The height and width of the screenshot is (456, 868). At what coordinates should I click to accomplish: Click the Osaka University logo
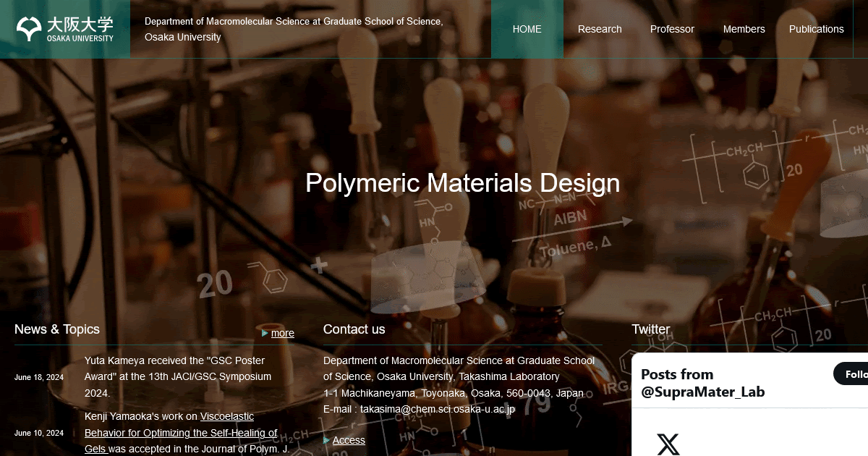[65, 28]
